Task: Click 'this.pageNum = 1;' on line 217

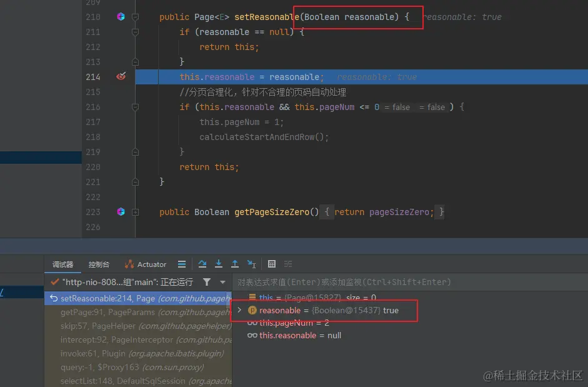Action: pos(241,122)
